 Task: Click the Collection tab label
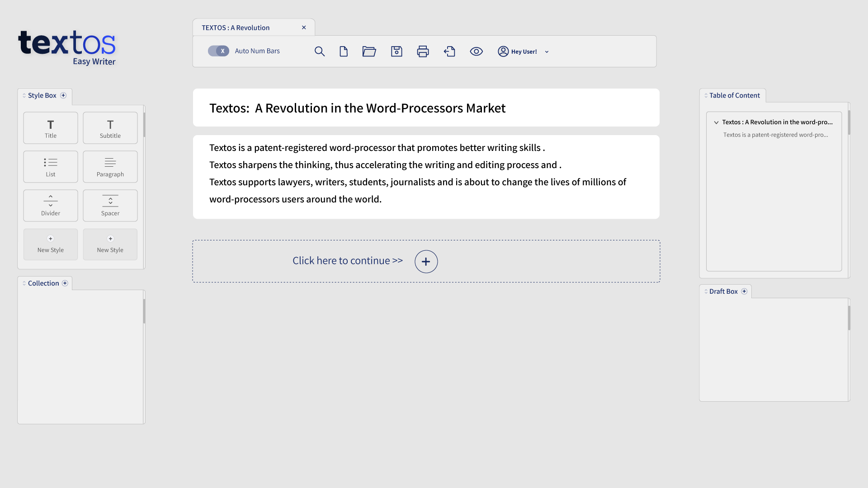point(43,283)
